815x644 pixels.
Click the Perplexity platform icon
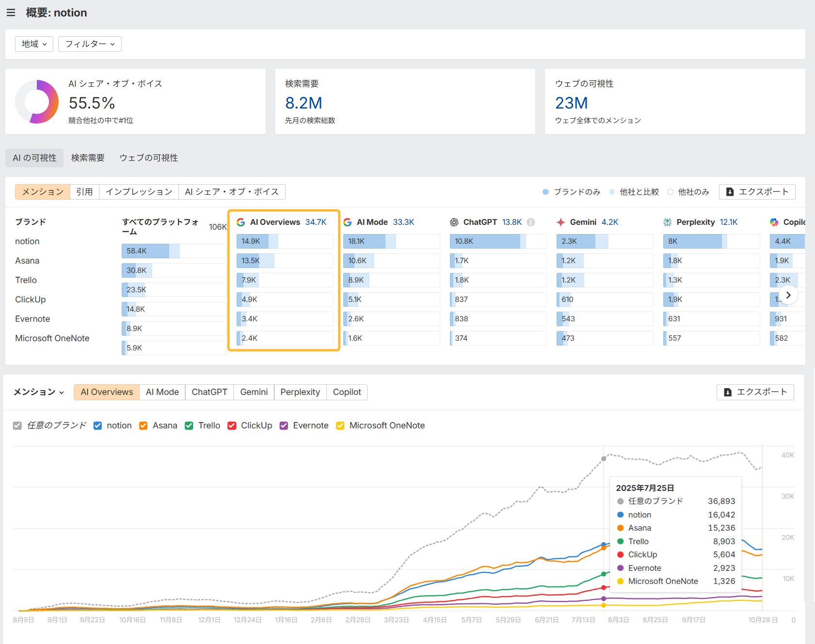tap(667, 222)
